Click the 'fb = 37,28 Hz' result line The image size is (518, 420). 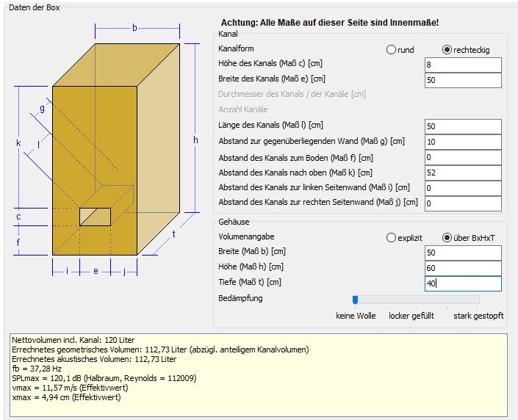coord(37,369)
